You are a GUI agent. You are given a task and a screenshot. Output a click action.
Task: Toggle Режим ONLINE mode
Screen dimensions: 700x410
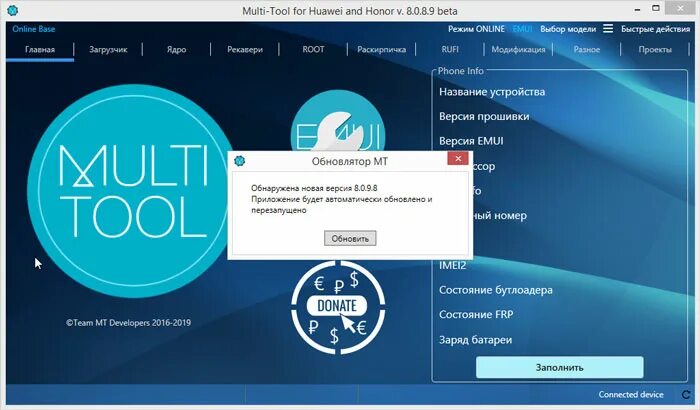pos(476,29)
